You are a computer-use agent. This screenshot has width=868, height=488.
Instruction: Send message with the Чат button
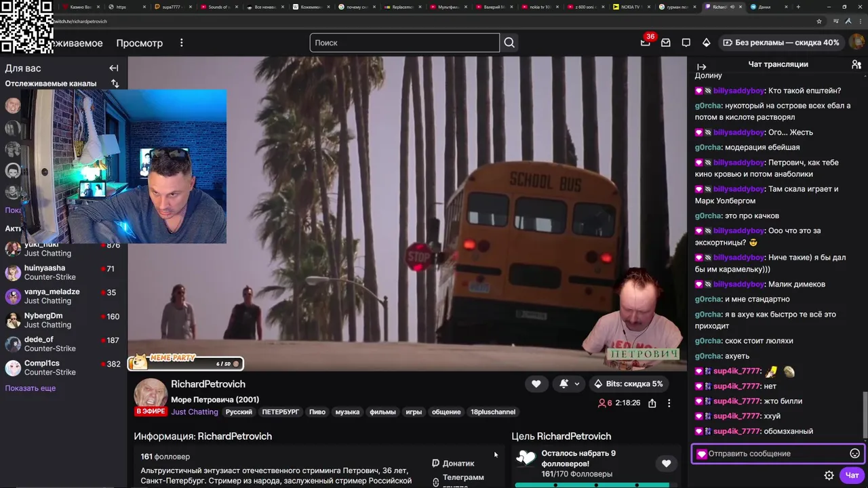point(852,475)
